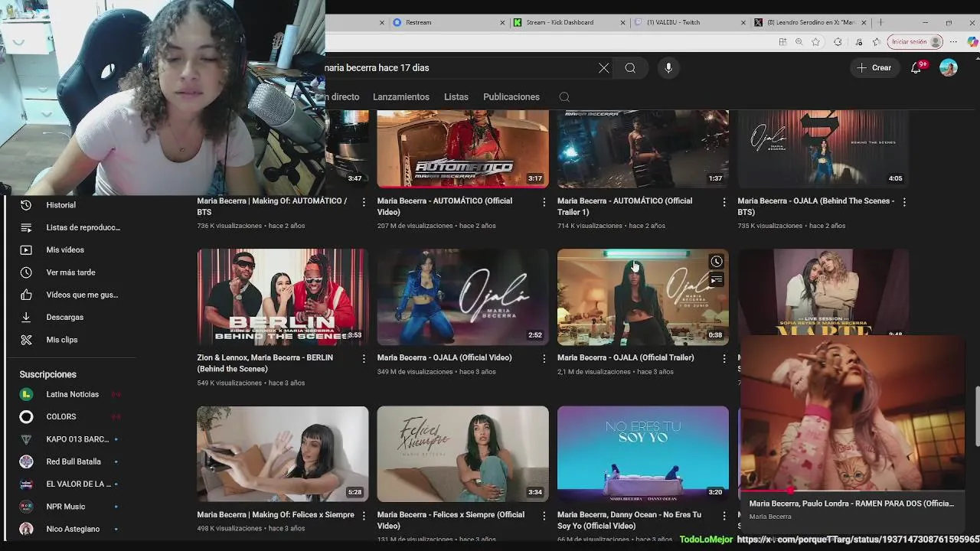Switch to Publicaciones tab
The width and height of the screenshot is (980, 551).
pos(511,97)
